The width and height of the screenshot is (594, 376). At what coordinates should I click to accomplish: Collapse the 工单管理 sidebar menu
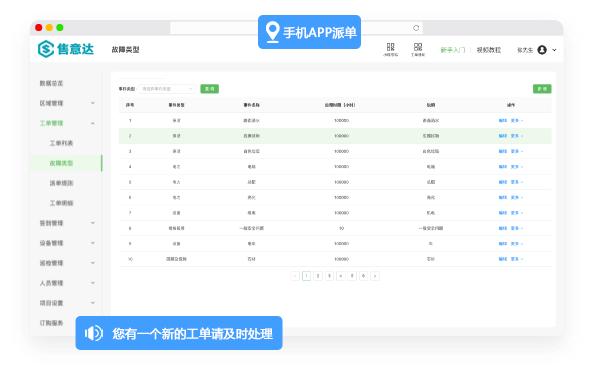click(67, 123)
